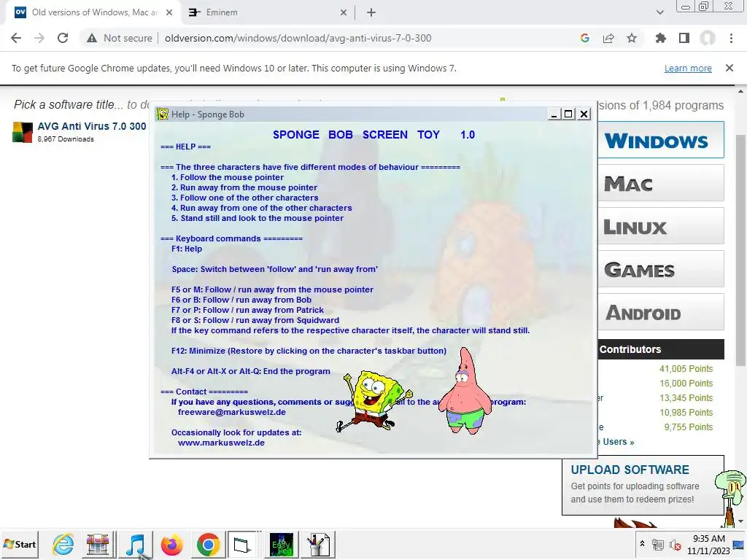Open Google Chrome from the taskbar

pyautogui.click(x=208, y=544)
